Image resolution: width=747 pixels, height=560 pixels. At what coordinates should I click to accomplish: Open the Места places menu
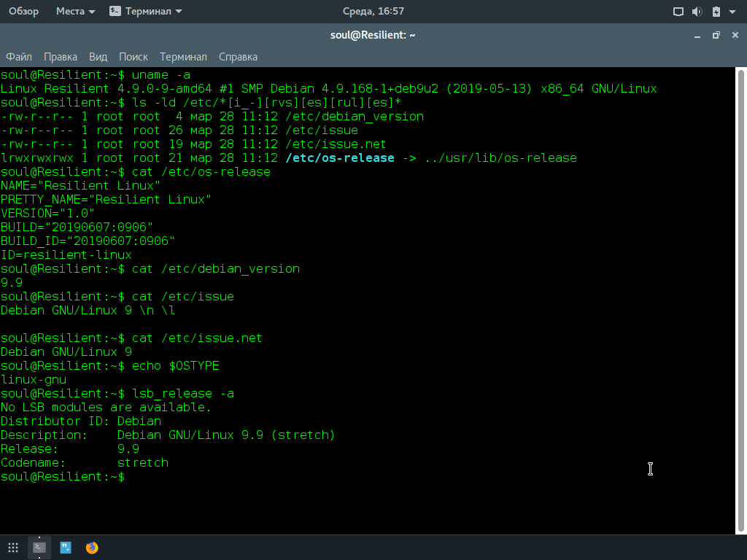tap(75, 11)
